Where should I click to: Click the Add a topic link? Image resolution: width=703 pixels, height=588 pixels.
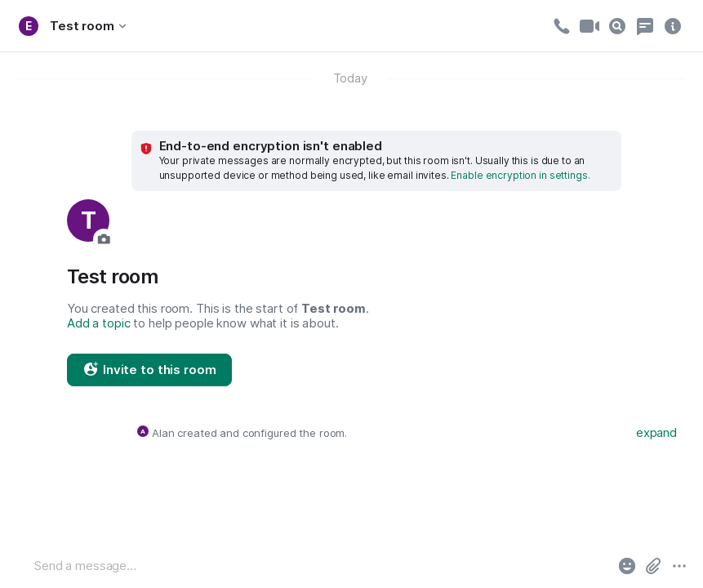coord(99,323)
